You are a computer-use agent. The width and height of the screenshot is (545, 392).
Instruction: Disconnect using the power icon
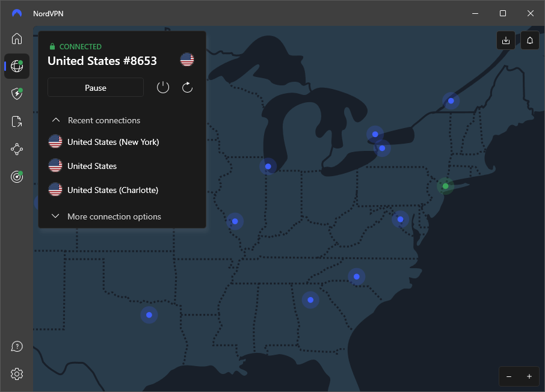(x=163, y=87)
